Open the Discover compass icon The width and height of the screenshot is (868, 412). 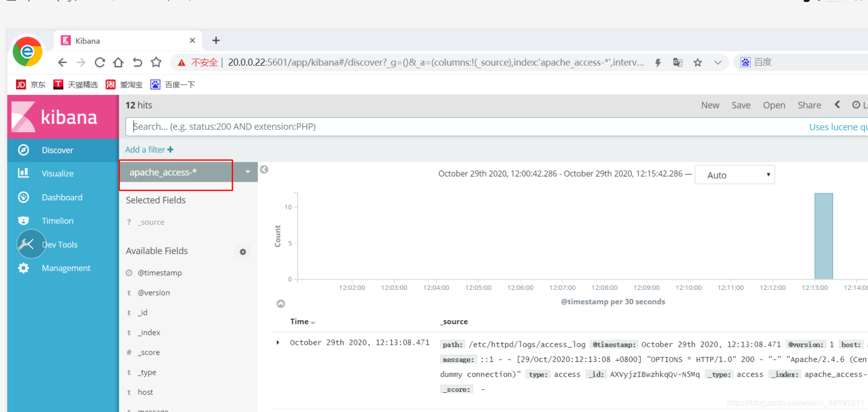pyautogui.click(x=23, y=150)
